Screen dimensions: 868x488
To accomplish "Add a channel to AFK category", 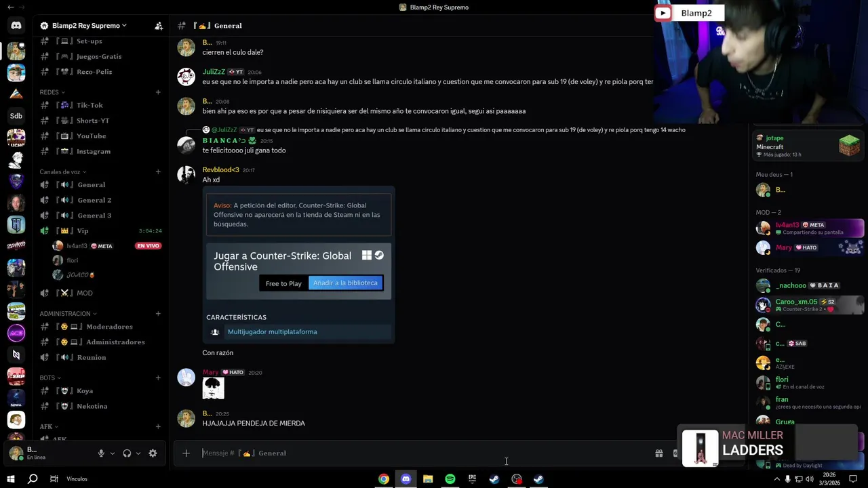I will (x=158, y=427).
